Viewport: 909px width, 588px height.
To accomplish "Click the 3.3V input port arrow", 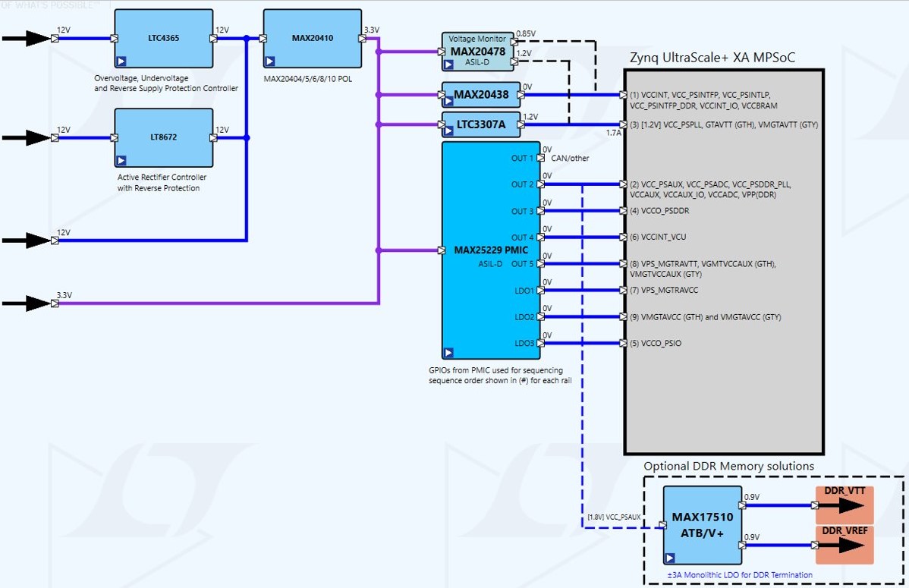I will 28,303.
